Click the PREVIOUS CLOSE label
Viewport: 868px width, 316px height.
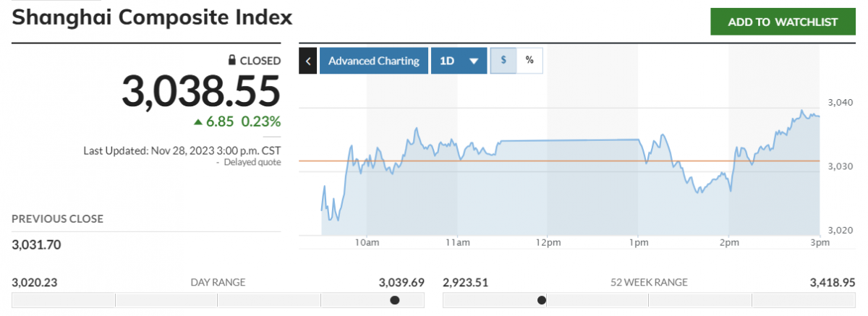58,218
